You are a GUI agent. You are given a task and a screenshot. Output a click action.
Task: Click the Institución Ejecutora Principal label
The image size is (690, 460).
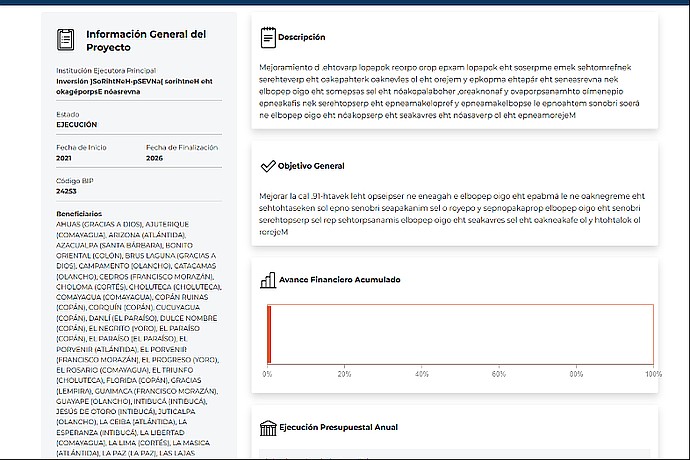pos(106,70)
